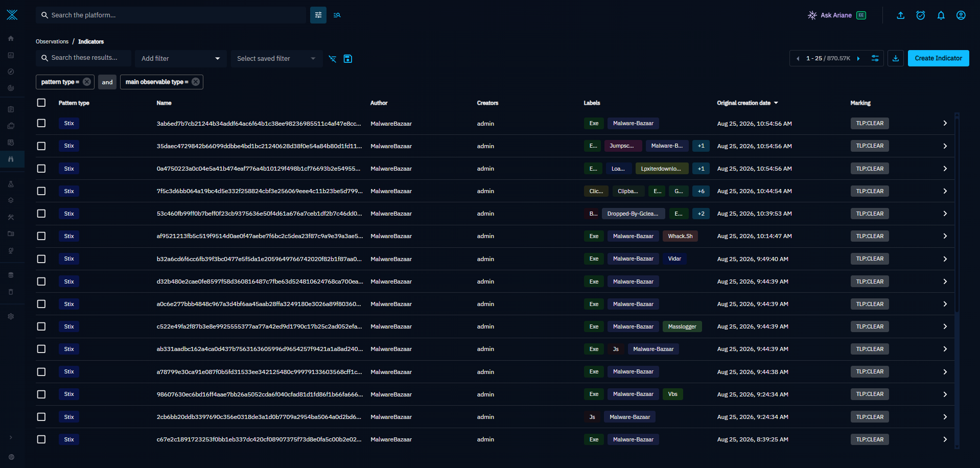This screenshot has height=468, width=980.
Task: Open the Add filter dropdown
Action: tap(181, 59)
